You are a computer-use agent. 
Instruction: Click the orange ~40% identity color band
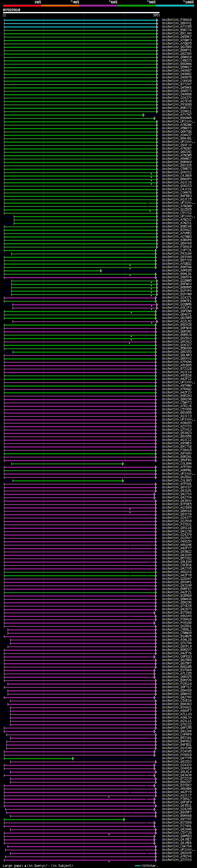point(60,6)
